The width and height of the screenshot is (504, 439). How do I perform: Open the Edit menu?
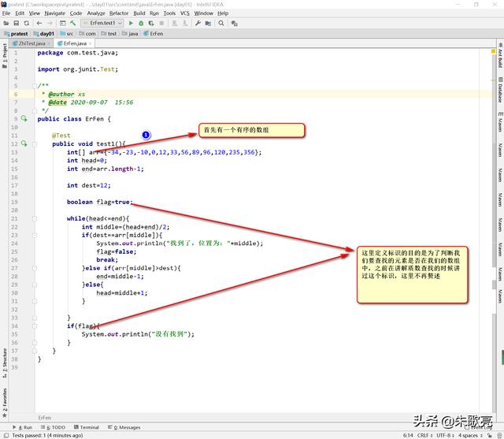(x=20, y=13)
